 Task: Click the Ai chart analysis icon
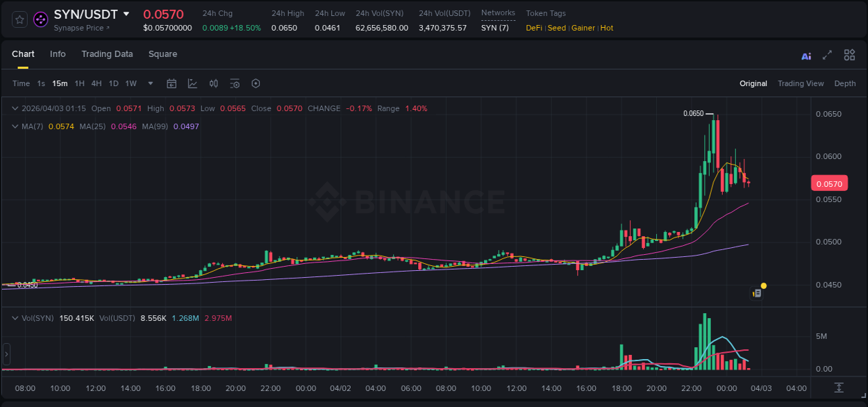[806, 55]
